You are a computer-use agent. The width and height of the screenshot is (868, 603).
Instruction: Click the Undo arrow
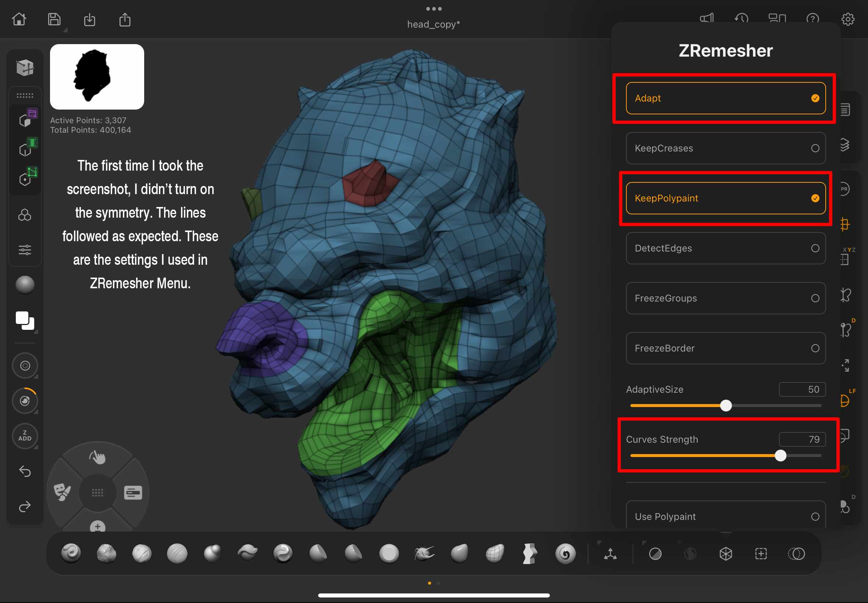click(25, 471)
